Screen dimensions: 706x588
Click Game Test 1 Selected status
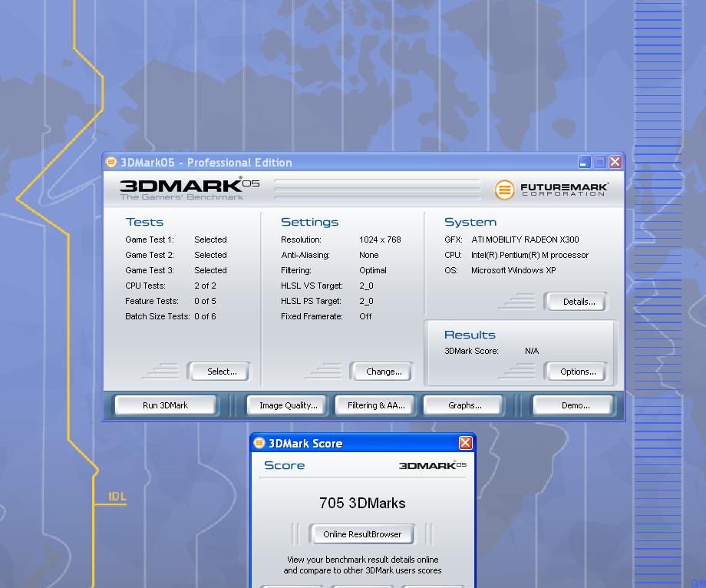click(x=210, y=239)
